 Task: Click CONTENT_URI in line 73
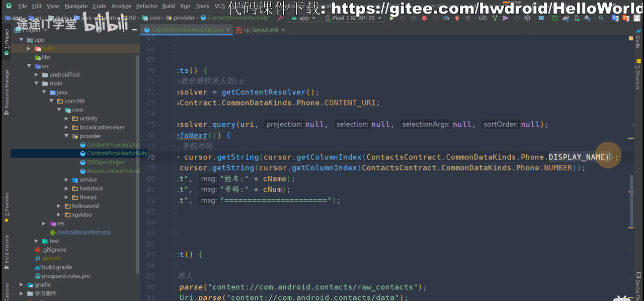click(x=350, y=103)
